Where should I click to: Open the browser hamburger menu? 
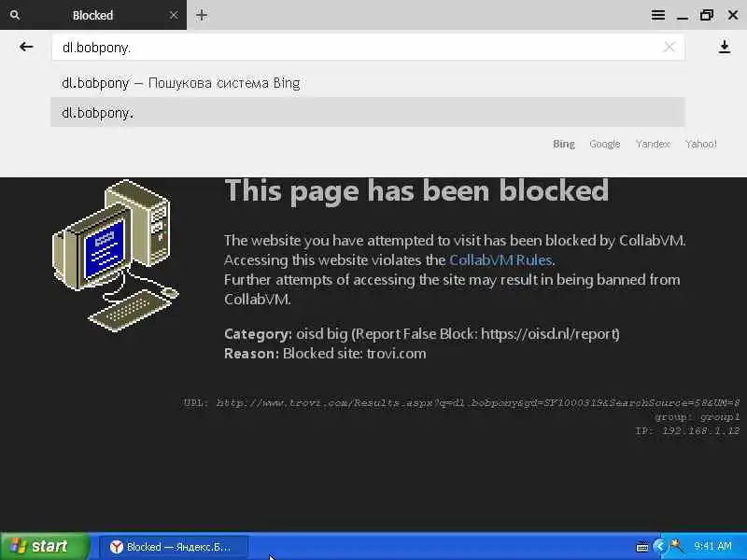(658, 15)
